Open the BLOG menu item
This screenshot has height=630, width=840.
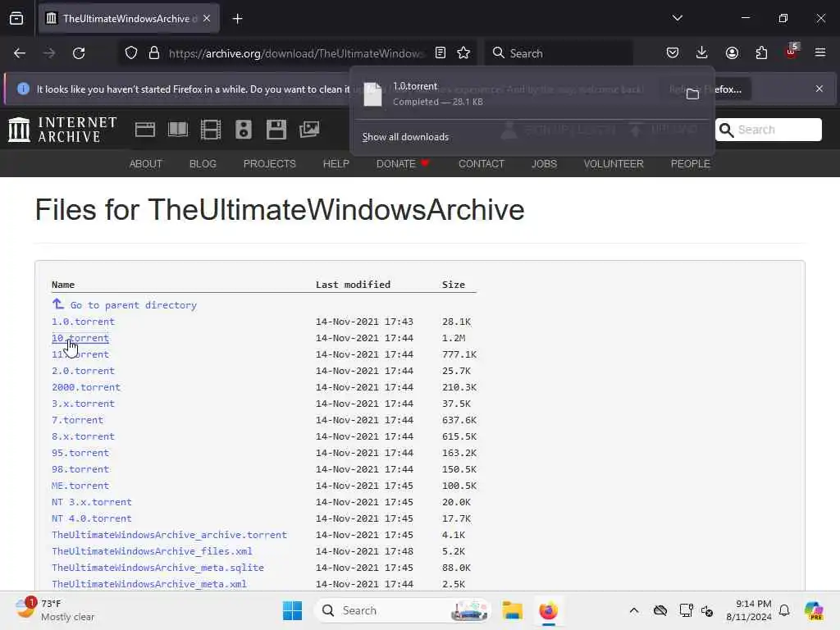(203, 164)
